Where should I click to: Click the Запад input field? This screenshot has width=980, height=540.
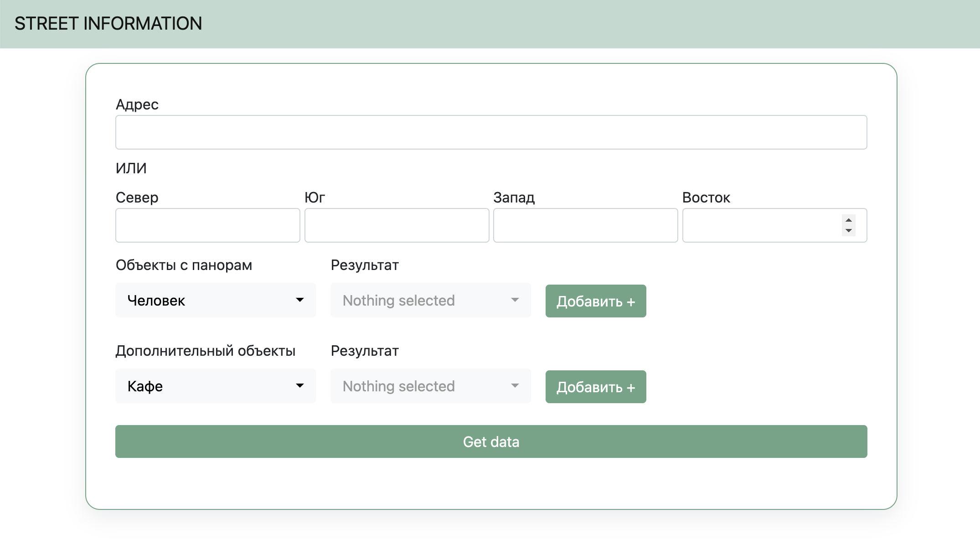pos(585,225)
